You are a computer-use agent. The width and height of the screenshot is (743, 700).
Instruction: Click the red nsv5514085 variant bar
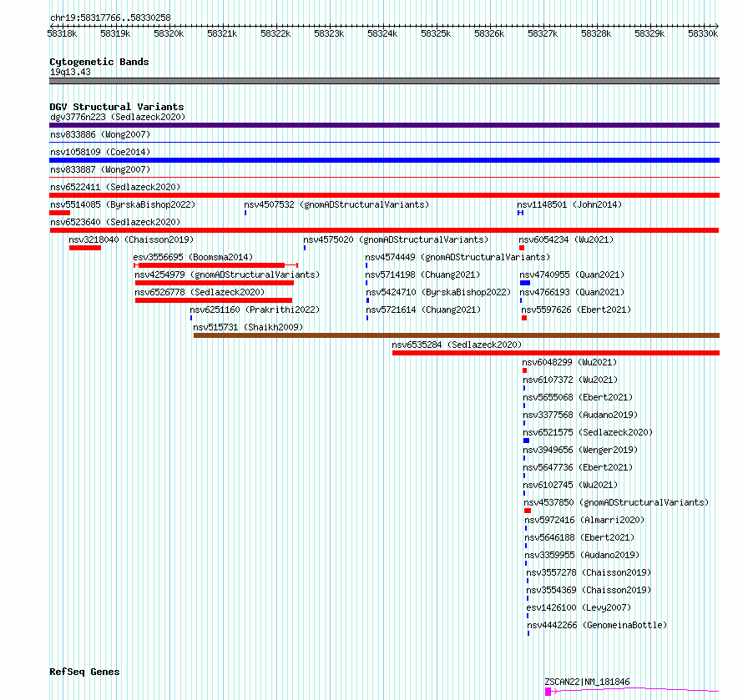point(59,213)
